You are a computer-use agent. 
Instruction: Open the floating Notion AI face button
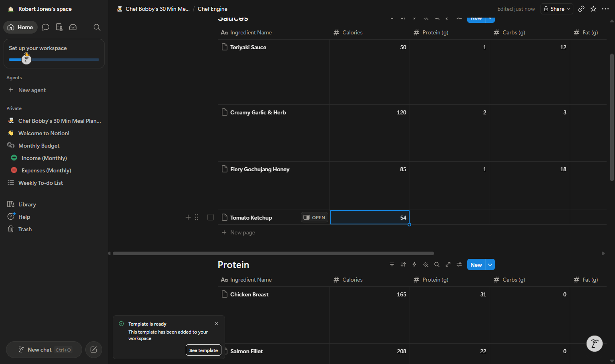595,344
